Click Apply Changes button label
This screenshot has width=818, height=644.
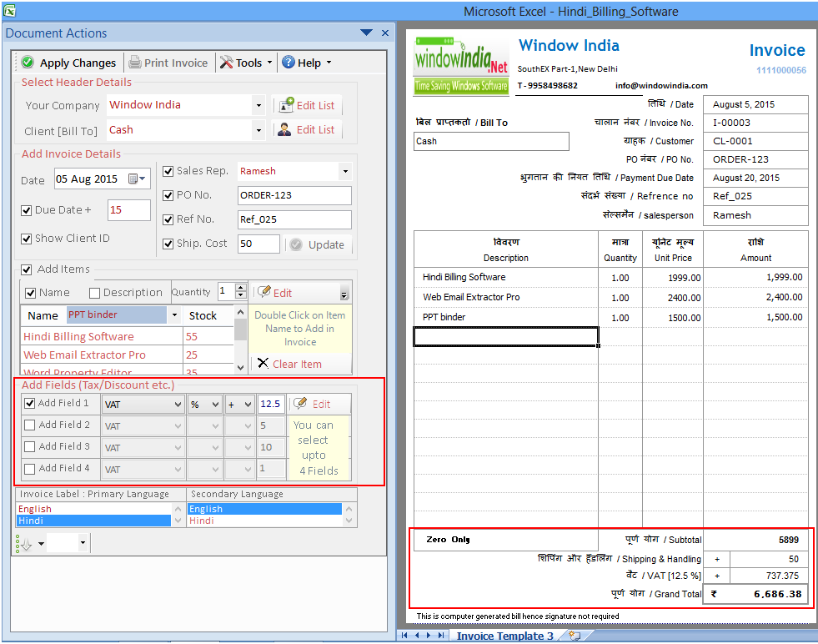tap(78, 63)
